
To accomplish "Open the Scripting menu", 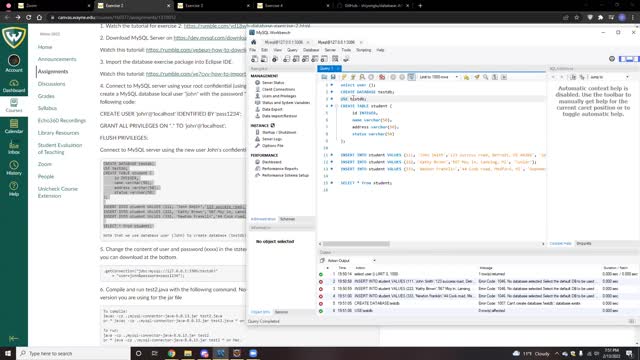I will click(x=364, y=50).
